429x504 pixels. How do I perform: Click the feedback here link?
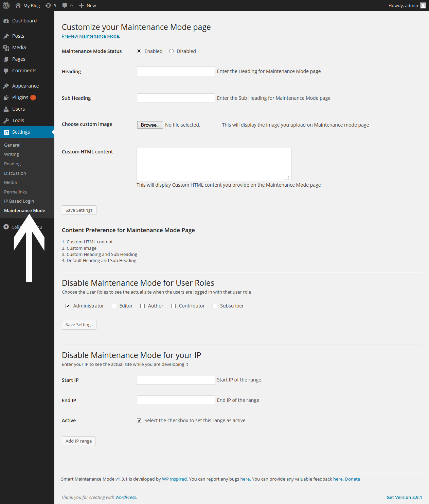(338, 479)
